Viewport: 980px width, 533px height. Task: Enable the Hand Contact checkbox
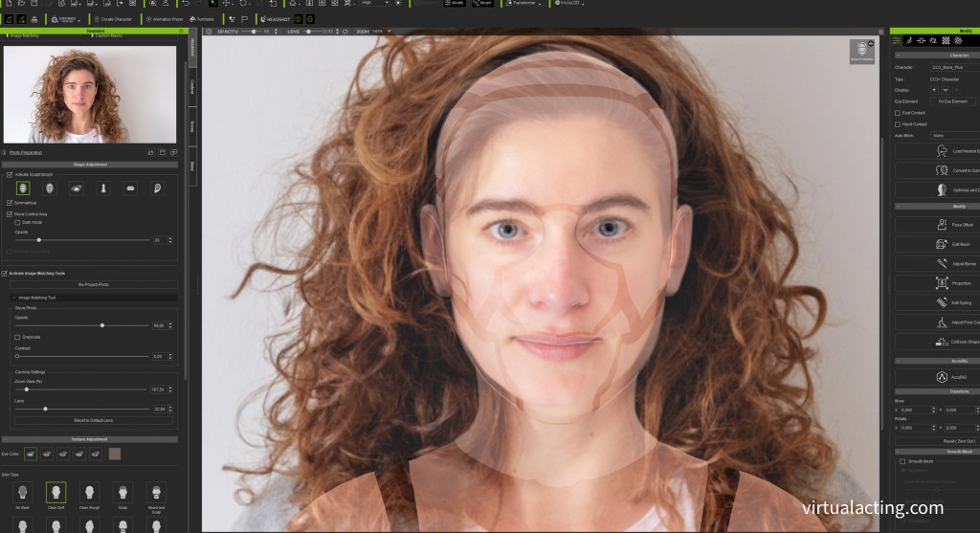click(x=898, y=124)
